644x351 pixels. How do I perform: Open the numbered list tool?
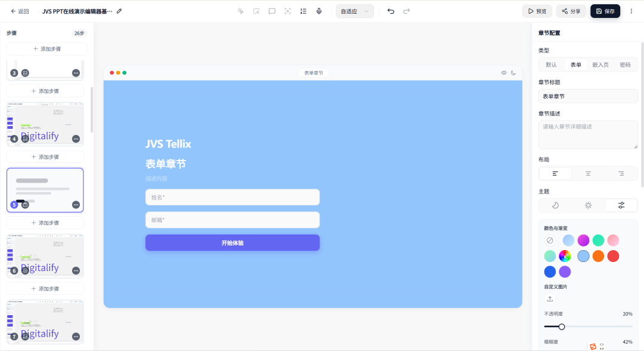[303, 11]
